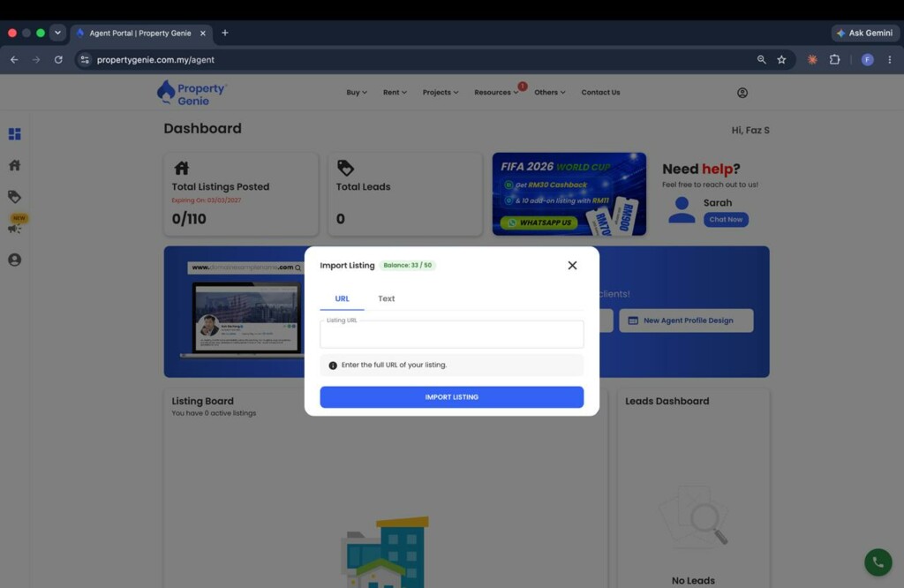Open the Chrome profile avatar F
The height and width of the screenshot is (588, 904).
point(867,59)
